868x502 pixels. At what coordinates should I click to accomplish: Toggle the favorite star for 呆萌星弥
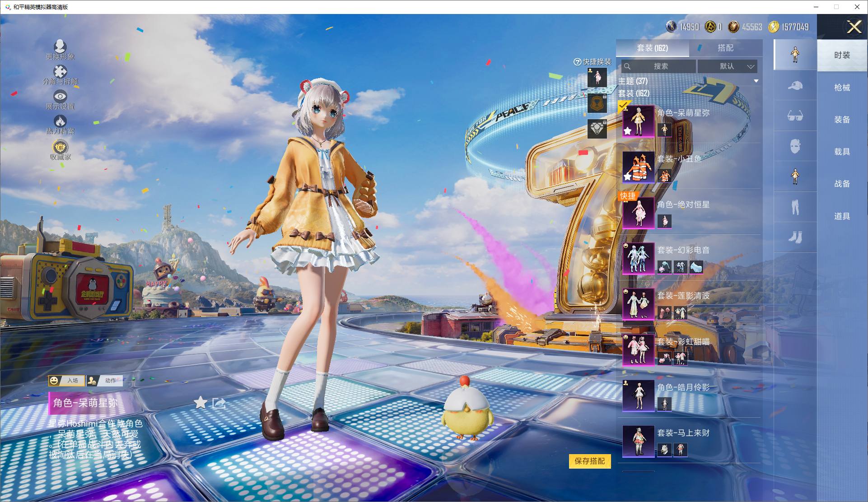[x=200, y=403]
